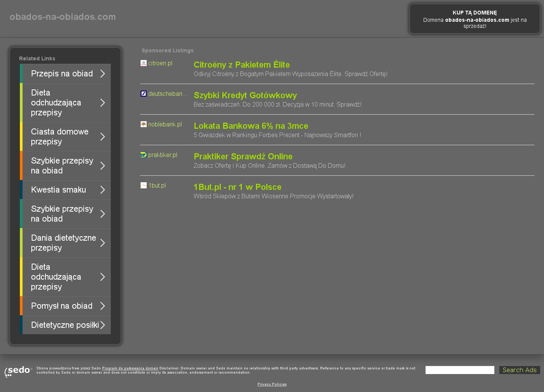Click the Deutsche Bank favicon icon
Viewport: 544px width, 392px height.
click(x=144, y=94)
